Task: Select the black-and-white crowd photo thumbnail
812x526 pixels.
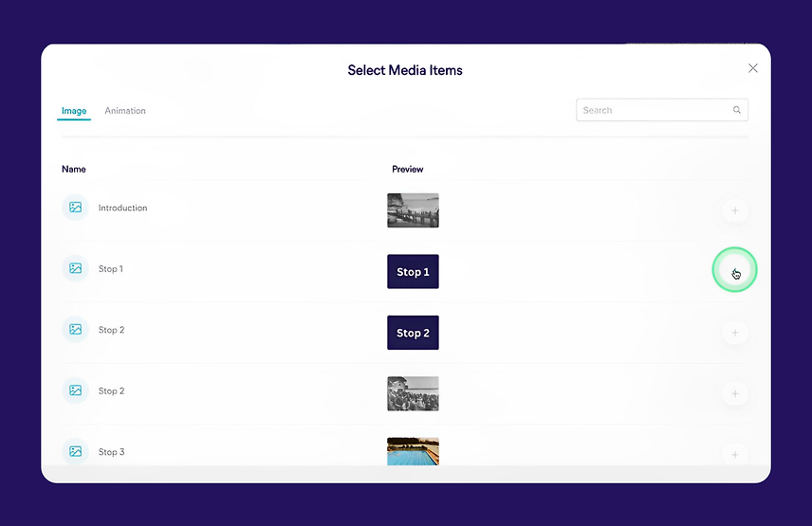Action: (413, 393)
